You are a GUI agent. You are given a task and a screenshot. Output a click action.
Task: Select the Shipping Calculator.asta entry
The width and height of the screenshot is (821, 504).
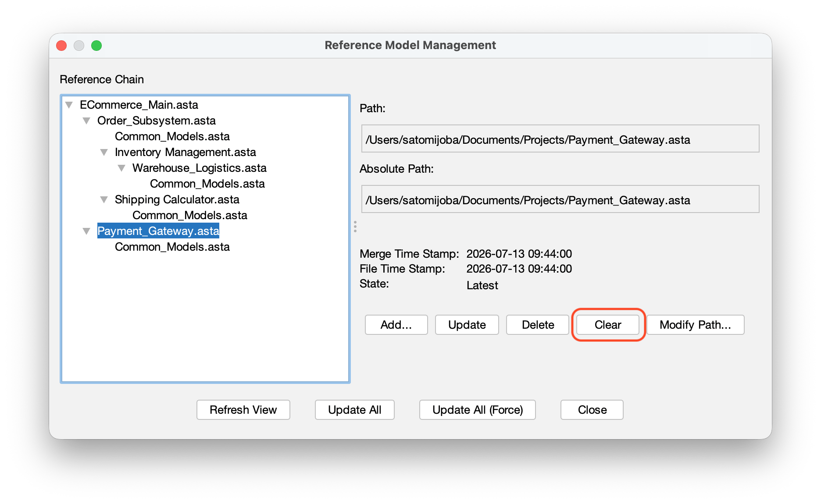coord(177,200)
